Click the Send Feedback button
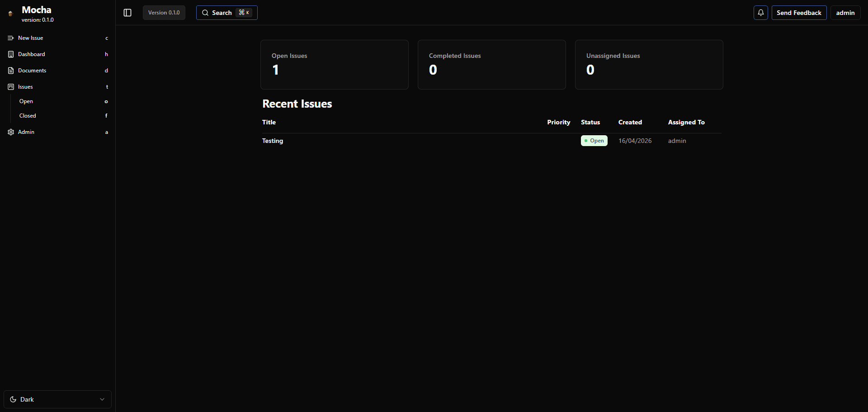 (x=799, y=13)
